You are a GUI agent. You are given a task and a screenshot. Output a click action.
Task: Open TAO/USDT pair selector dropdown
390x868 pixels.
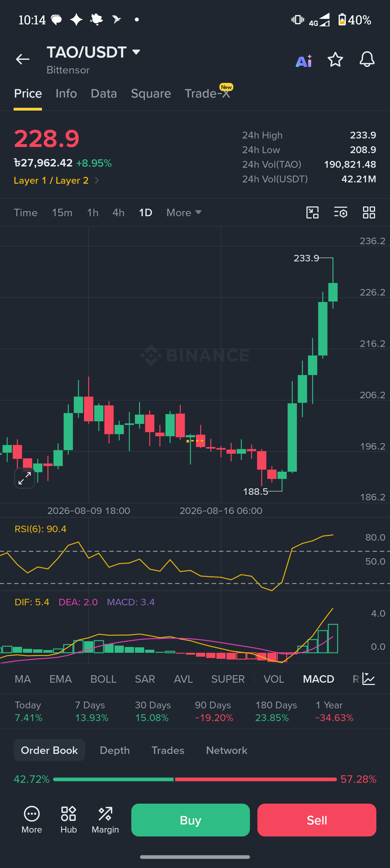(93, 53)
